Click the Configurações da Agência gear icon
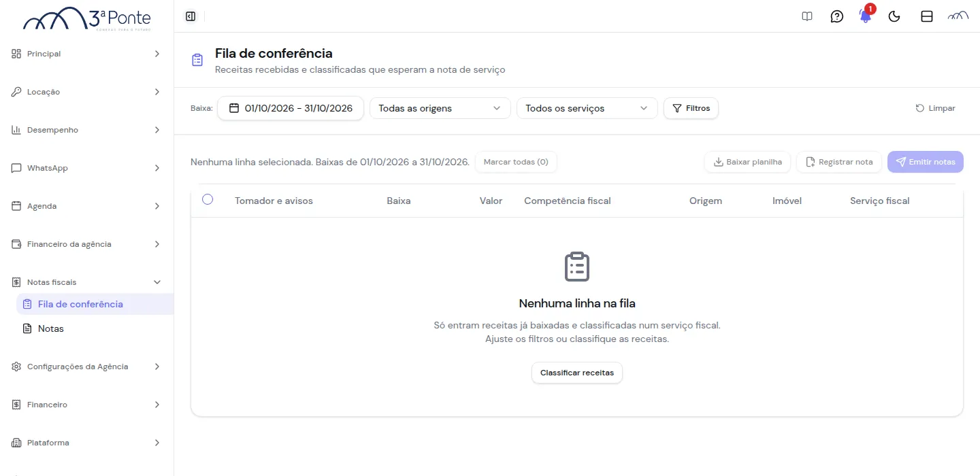Screen dimensions: 980x476 tap(16, 367)
